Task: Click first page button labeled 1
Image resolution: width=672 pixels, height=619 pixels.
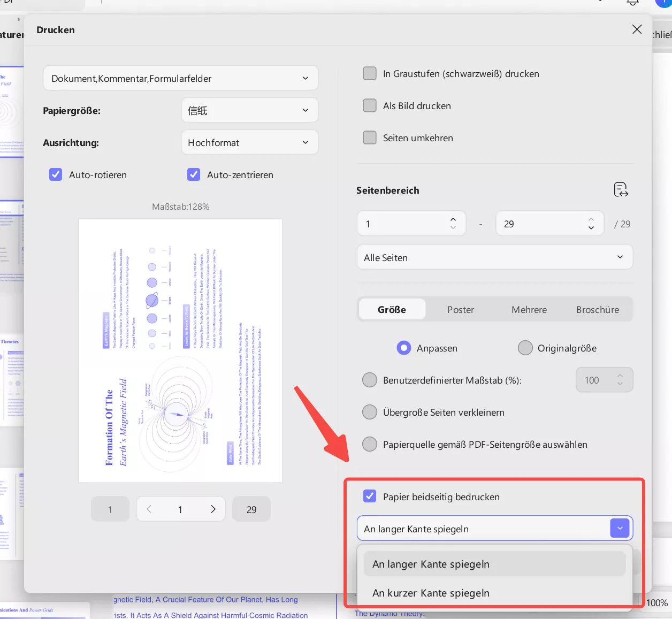Action: pyautogui.click(x=110, y=509)
